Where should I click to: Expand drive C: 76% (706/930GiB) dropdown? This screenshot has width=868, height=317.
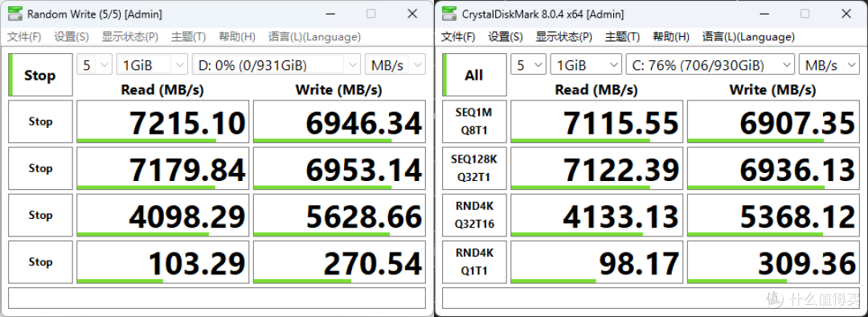click(x=710, y=64)
